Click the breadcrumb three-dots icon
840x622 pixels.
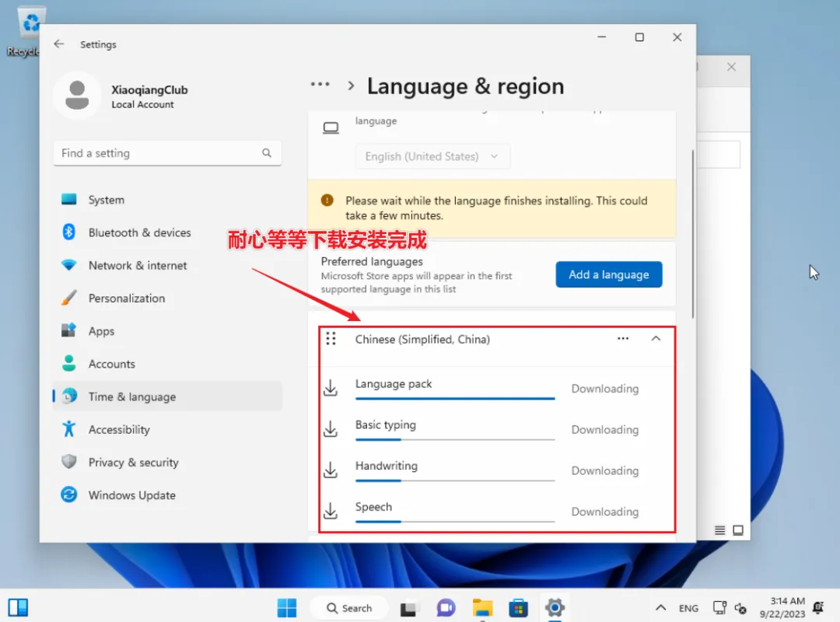point(320,86)
